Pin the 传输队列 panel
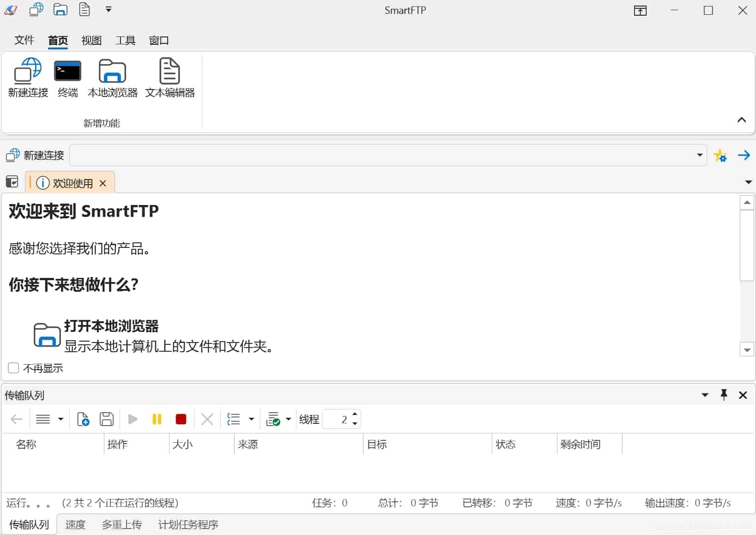756x535 pixels. point(724,395)
